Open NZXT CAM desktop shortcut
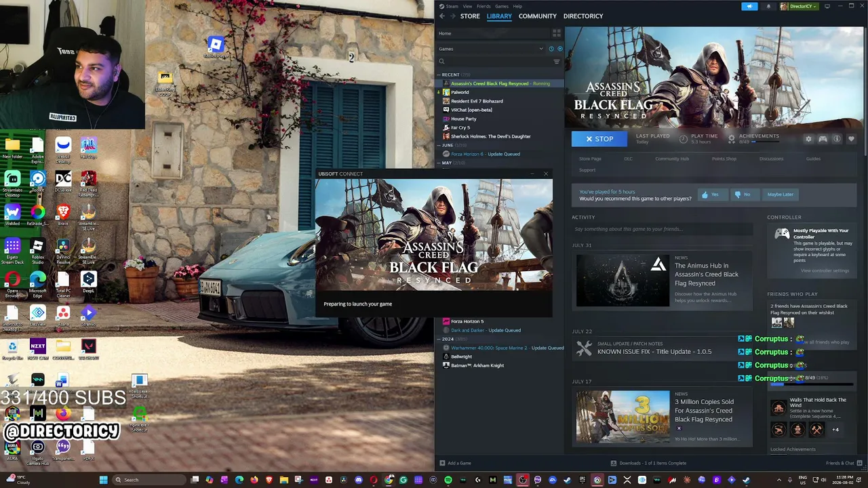The width and height of the screenshot is (868, 488). point(38,350)
